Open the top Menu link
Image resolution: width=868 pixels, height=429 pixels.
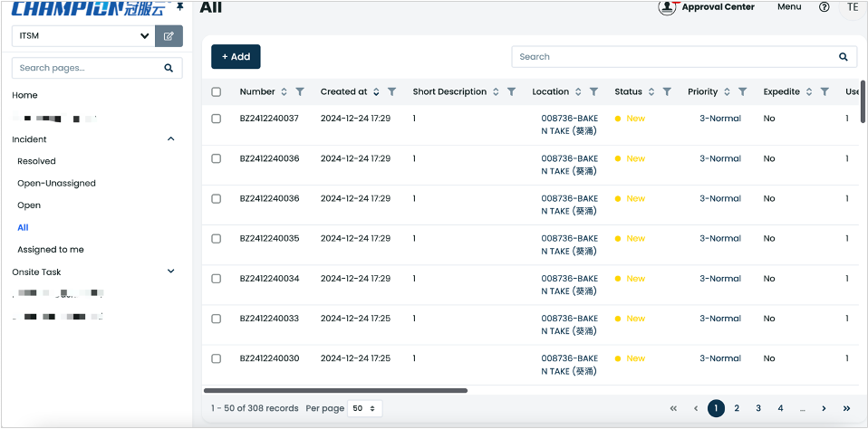click(789, 7)
